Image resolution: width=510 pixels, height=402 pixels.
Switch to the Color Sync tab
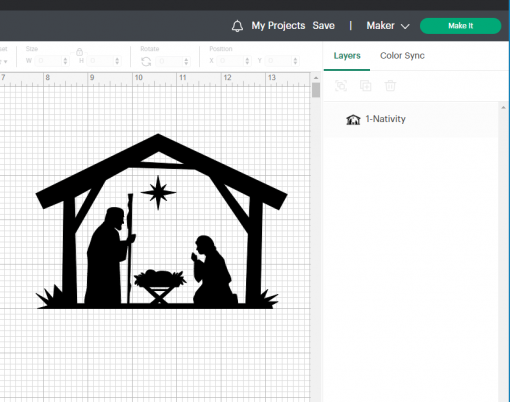pos(402,56)
